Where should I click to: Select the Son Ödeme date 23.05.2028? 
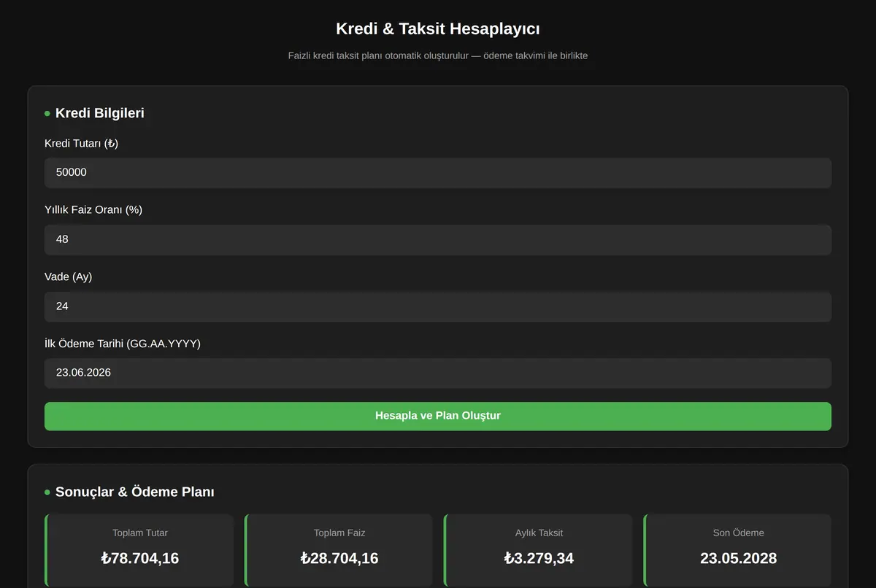[738, 558]
